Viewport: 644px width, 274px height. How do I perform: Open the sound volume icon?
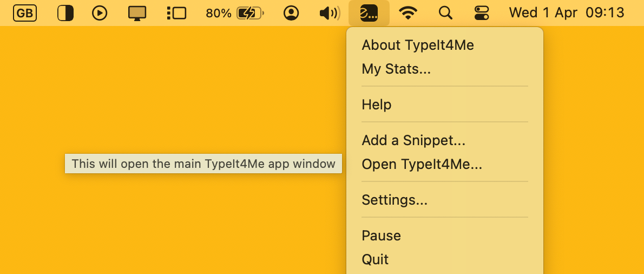tap(330, 13)
